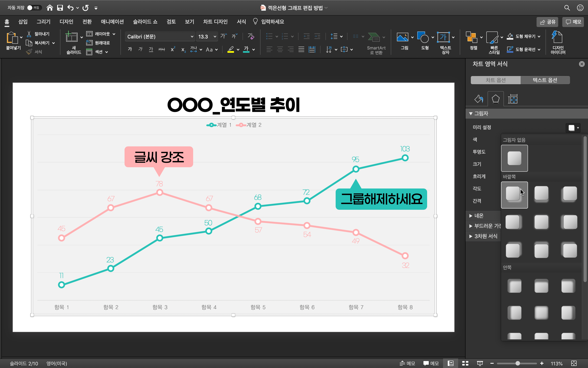
Task: Open the Home icon in title bar
Action: [50, 8]
